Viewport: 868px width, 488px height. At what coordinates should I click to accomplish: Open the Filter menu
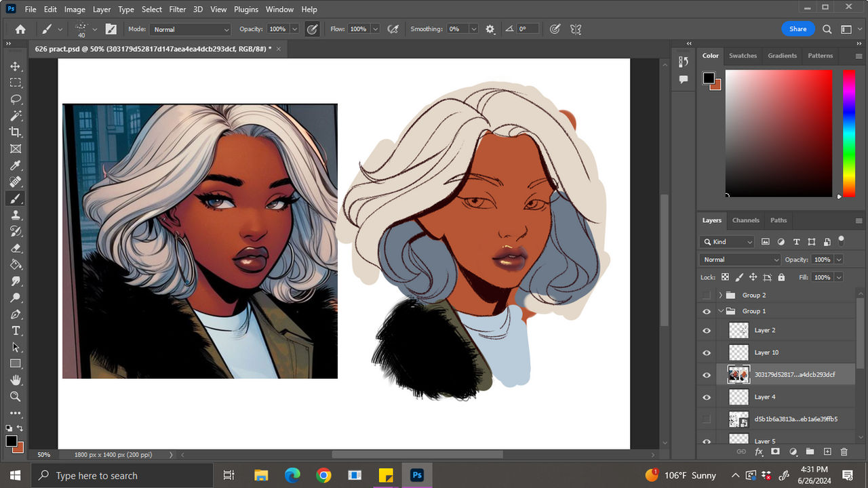[178, 9]
